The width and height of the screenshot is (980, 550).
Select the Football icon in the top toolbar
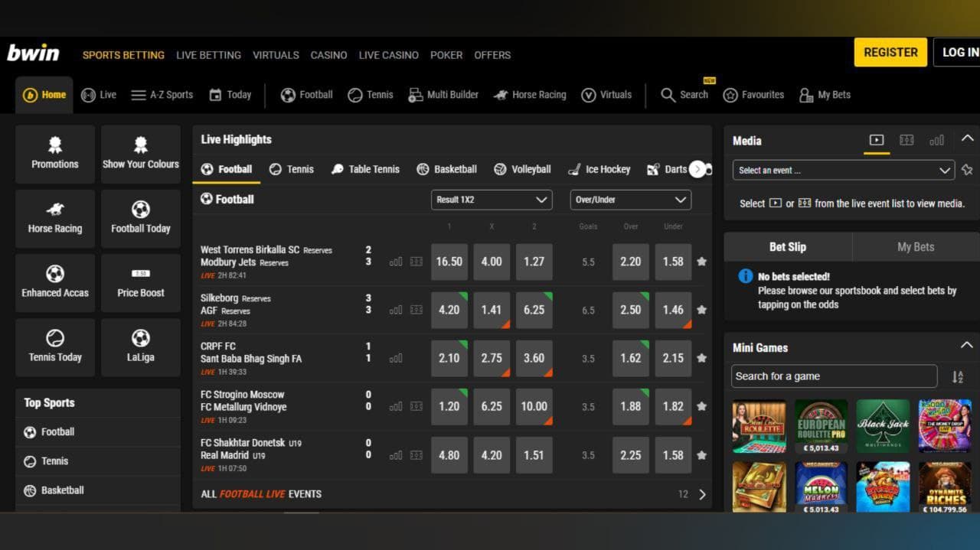pyautogui.click(x=289, y=95)
